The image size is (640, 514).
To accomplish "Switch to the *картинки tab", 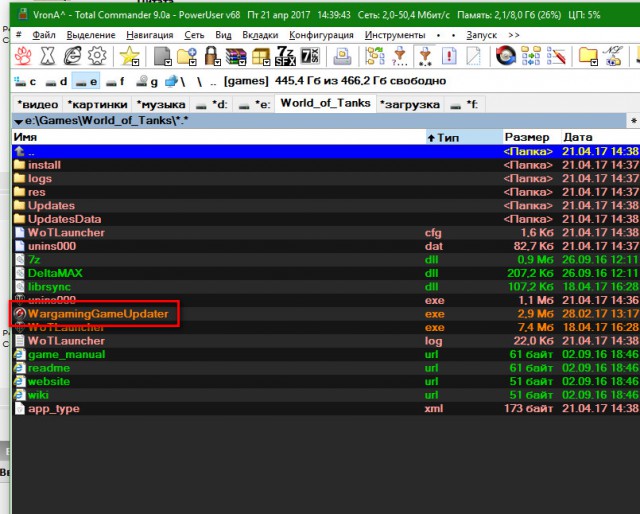I will 97,105.
